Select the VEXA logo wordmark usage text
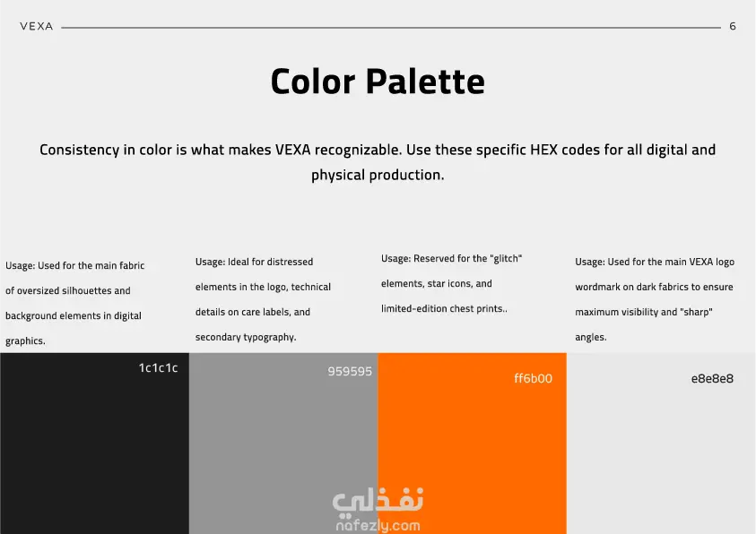Image resolution: width=756 pixels, height=534 pixels. pos(655,299)
